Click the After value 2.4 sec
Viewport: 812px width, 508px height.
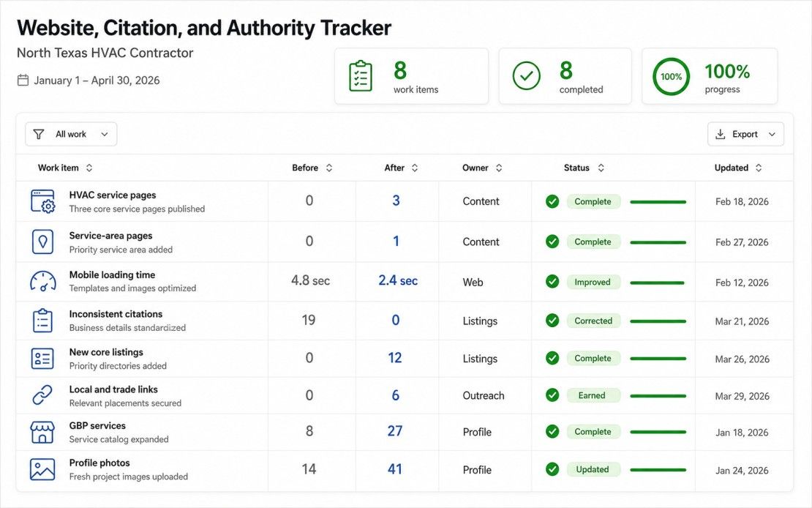click(x=398, y=280)
